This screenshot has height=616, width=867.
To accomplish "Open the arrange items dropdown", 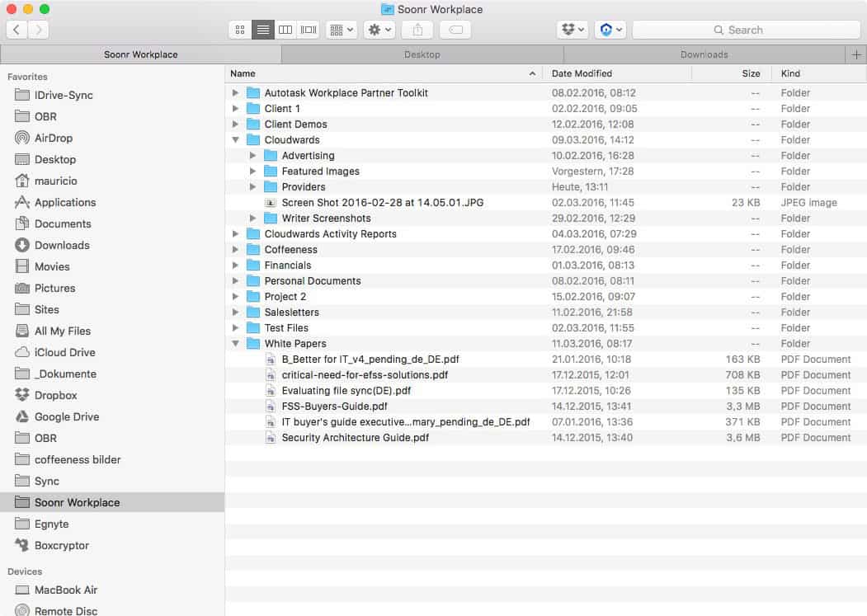I will [342, 30].
